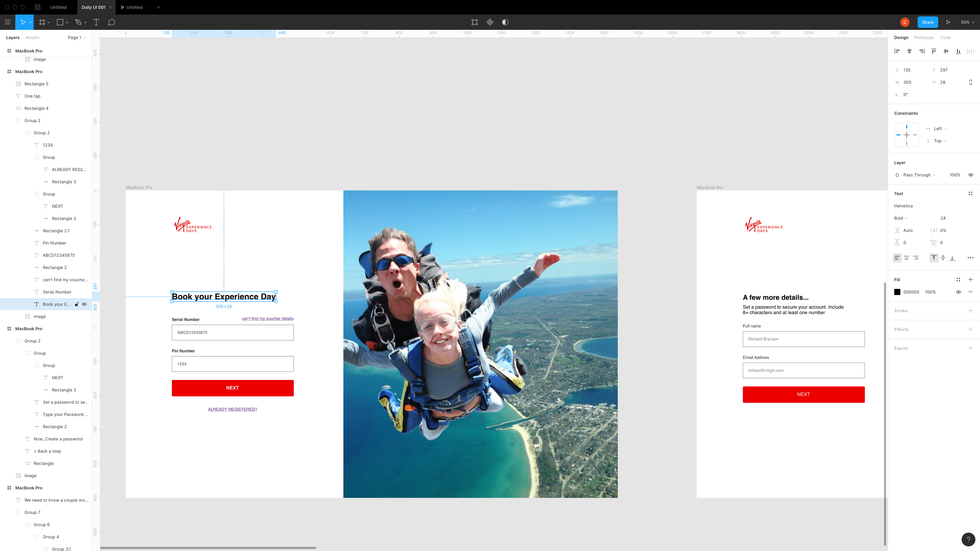Toggle visibility of Book your E... layer

(x=84, y=304)
